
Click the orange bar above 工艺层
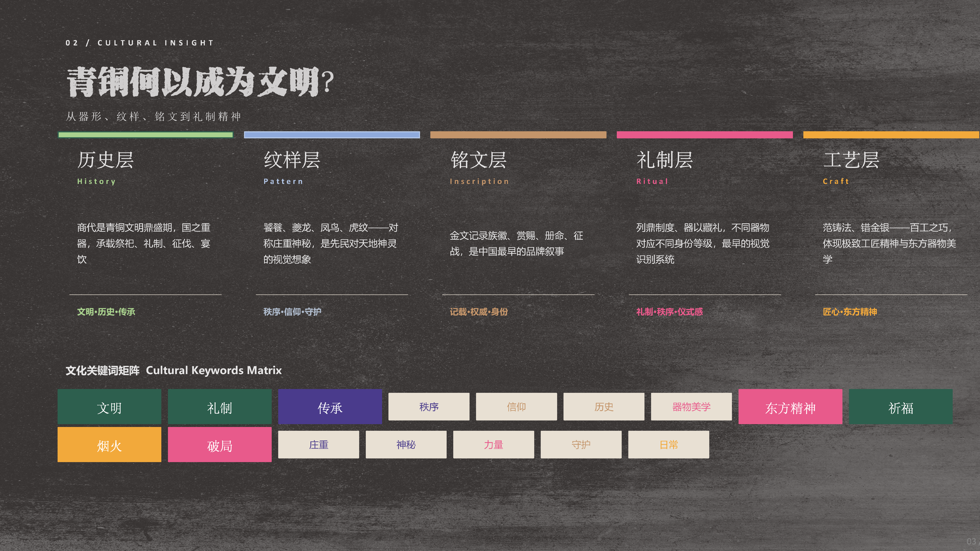(x=891, y=135)
